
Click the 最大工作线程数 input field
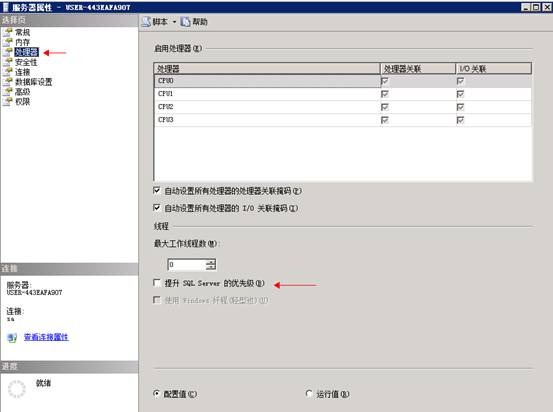[187, 265]
